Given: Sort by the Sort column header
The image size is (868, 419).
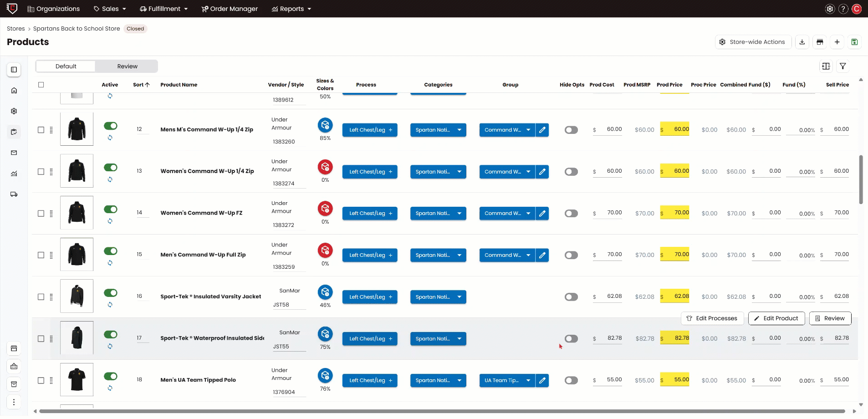Looking at the screenshot, I should [141, 85].
